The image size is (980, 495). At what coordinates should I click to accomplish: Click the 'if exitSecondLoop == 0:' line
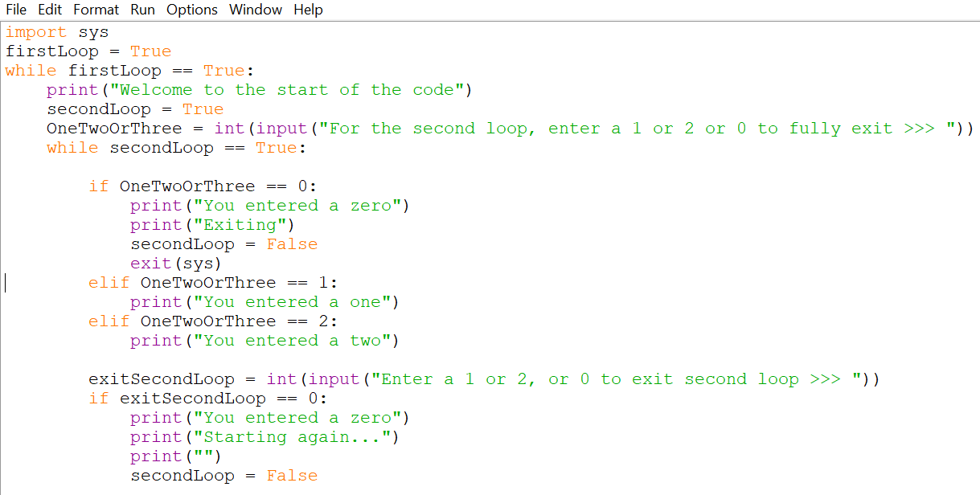tap(208, 399)
